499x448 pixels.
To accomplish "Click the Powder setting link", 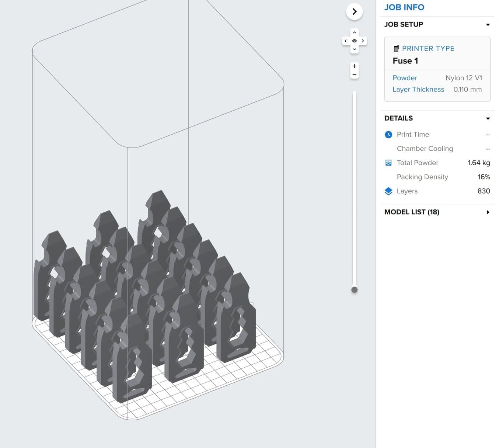I will [405, 78].
